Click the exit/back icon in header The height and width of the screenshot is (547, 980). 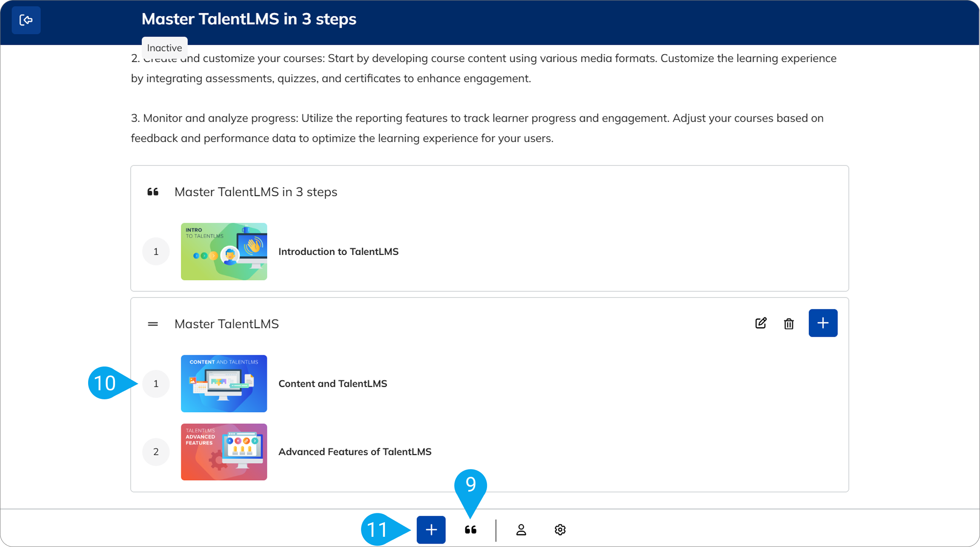(26, 20)
